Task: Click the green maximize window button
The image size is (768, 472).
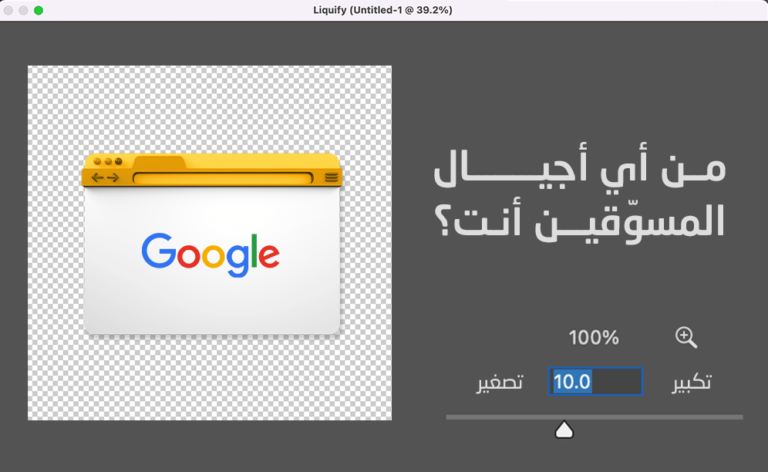Action: 38,10
